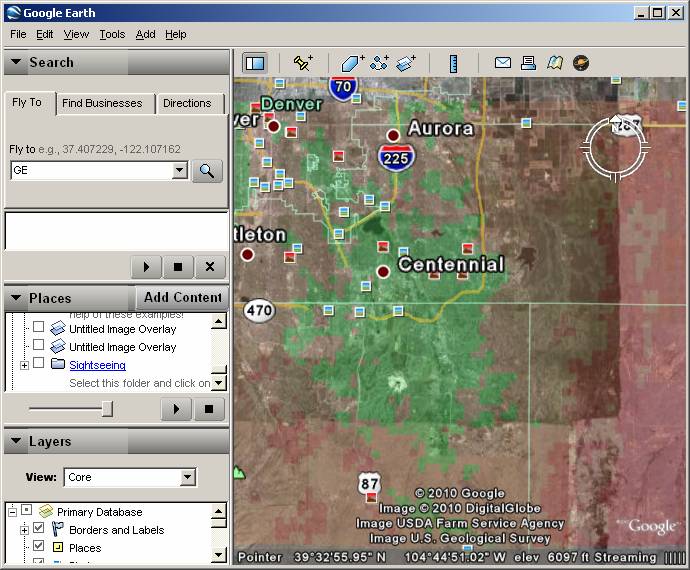Click the Places layer yellow square icon
Screen dimensions: 690x570
point(58,547)
